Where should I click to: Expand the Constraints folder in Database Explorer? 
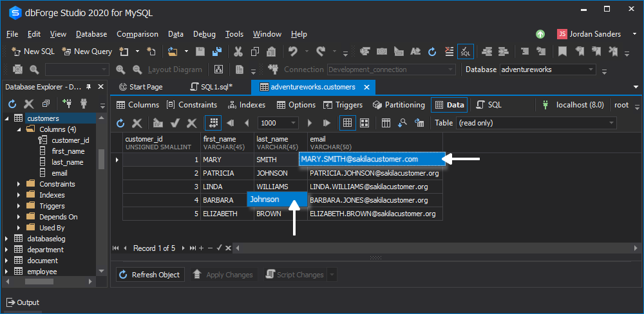click(19, 184)
